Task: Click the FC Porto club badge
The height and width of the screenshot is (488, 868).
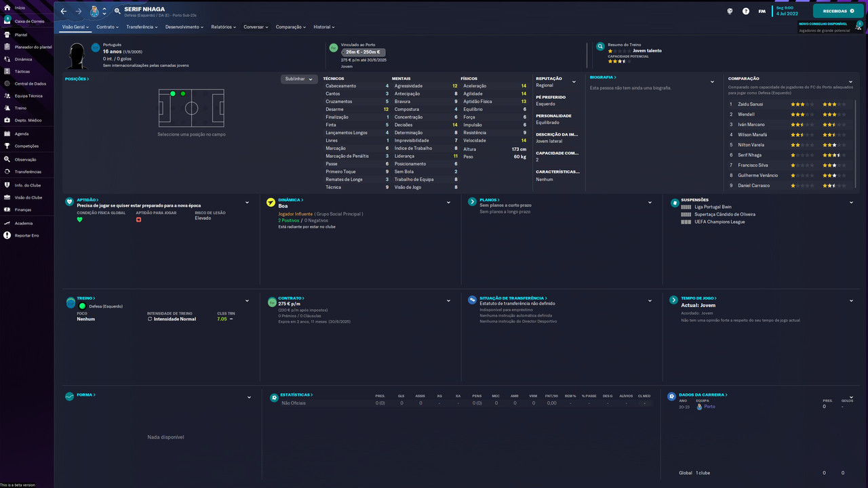Action: [x=94, y=12]
